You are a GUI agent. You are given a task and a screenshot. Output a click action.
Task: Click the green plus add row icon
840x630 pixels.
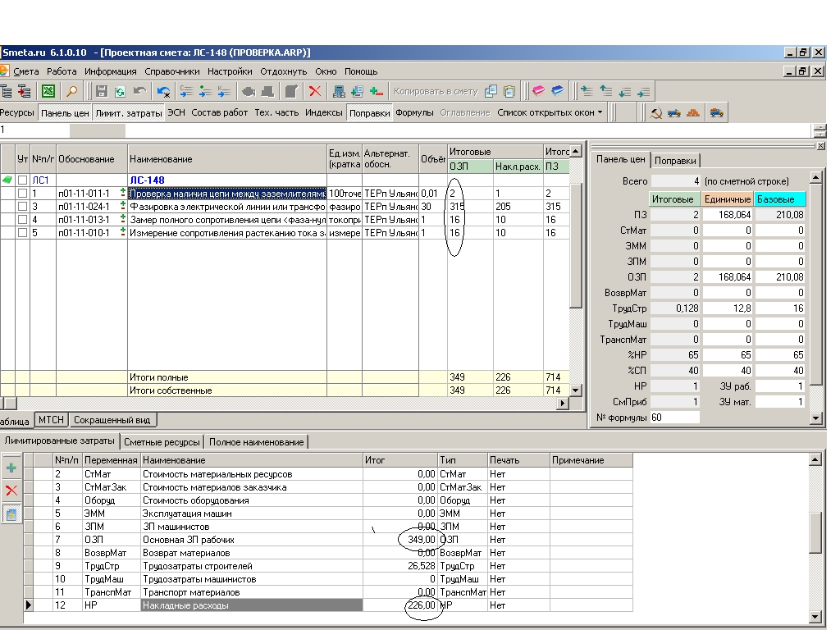coord(11,468)
